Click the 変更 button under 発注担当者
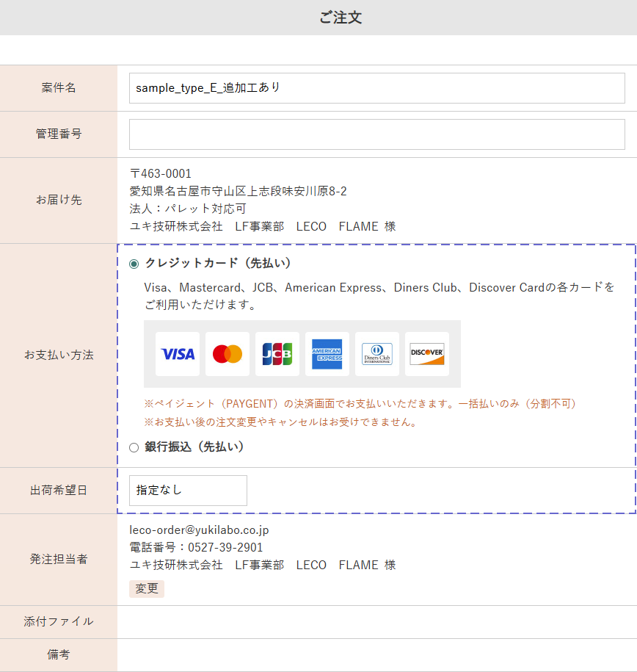Screen dimensions: 637x672 pyautogui.click(x=146, y=588)
